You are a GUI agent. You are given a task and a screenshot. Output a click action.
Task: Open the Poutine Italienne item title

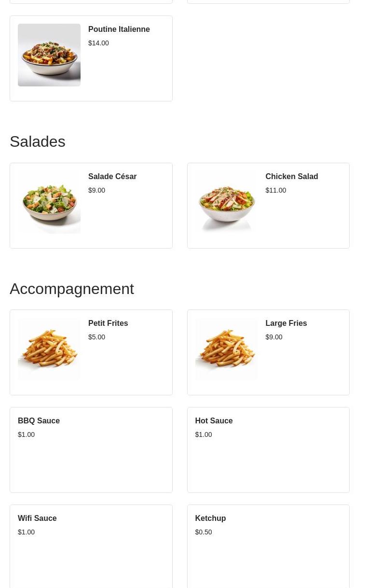tap(119, 29)
